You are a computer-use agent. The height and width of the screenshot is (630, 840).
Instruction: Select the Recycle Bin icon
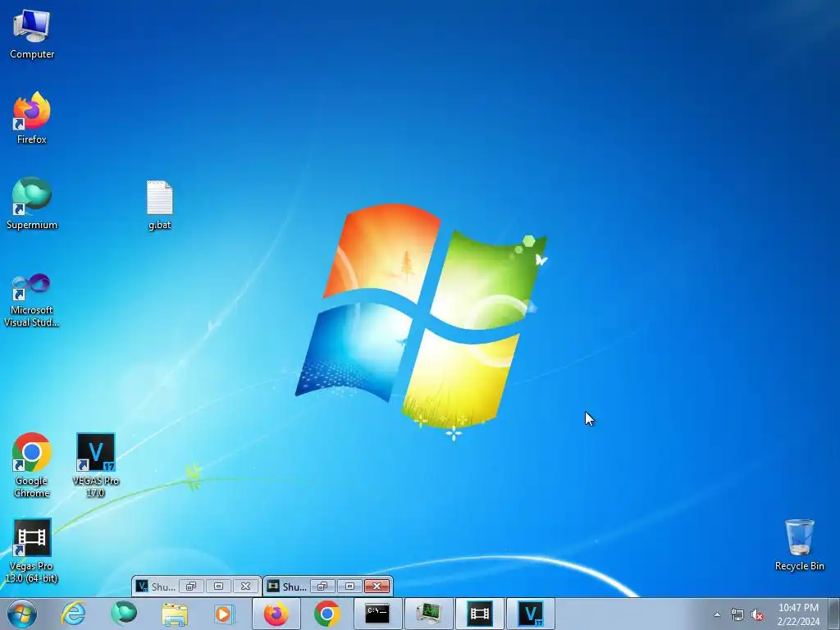(x=799, y=545)
